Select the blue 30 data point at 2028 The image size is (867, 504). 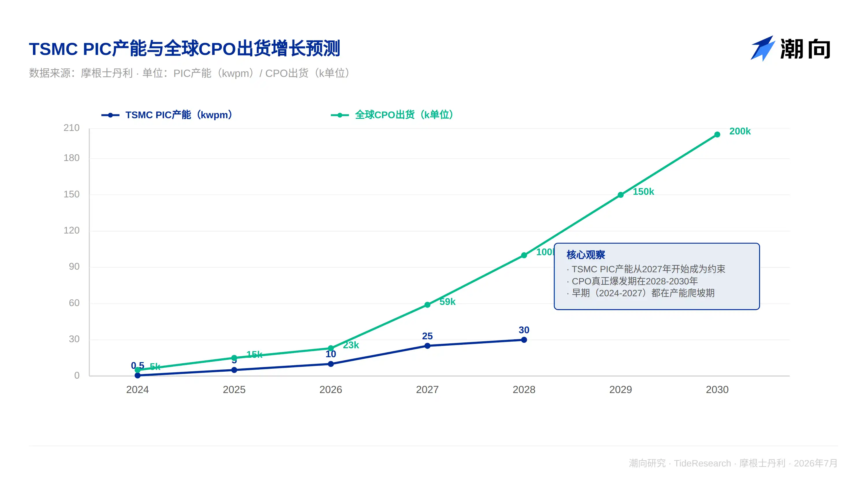tap(524, 340)
